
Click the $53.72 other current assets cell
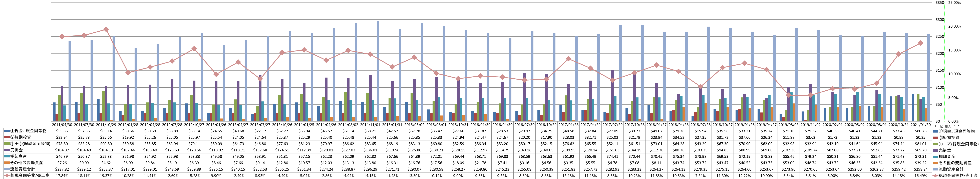point(701,163)
